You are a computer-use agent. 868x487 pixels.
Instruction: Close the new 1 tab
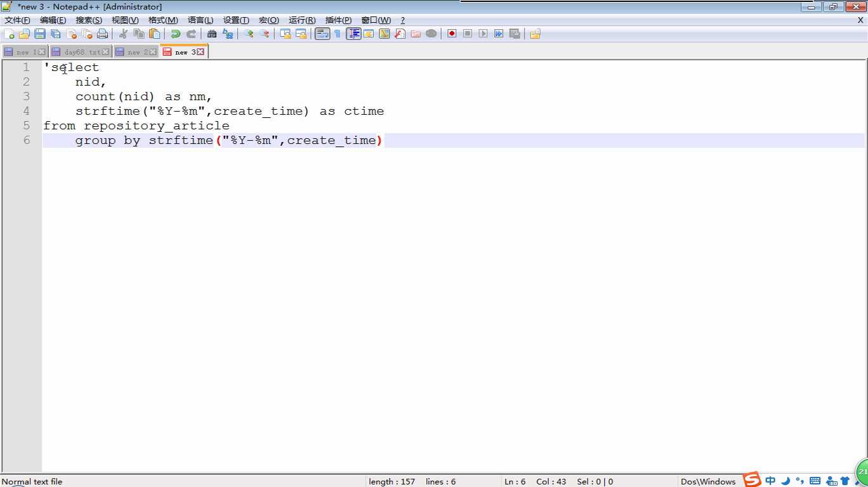pos(42,52)
